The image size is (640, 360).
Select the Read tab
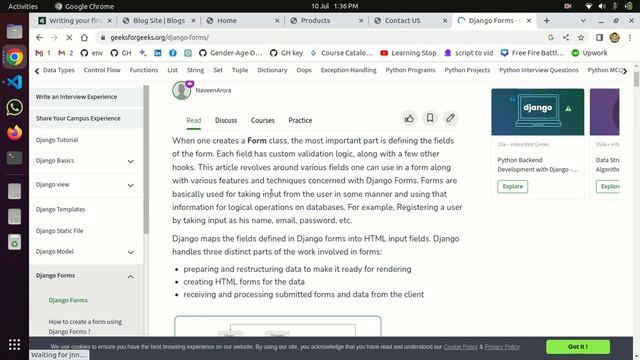(x=193, y=120)
